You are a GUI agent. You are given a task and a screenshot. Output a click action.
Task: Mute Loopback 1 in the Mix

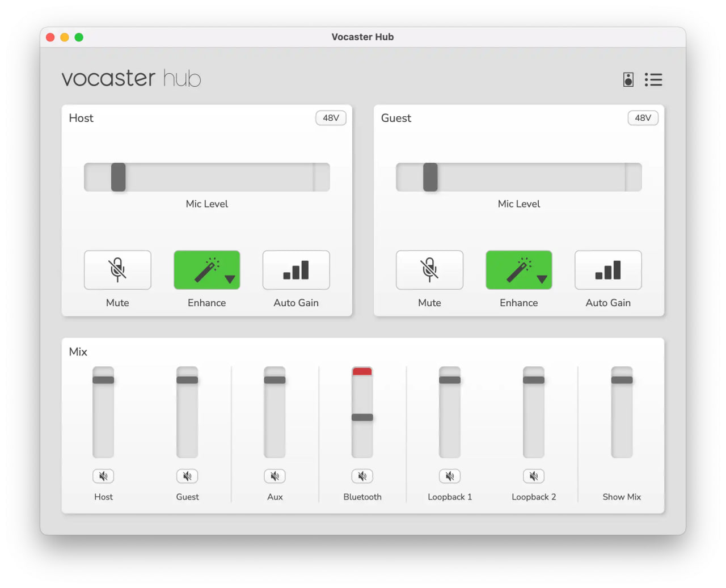[450, 476]
